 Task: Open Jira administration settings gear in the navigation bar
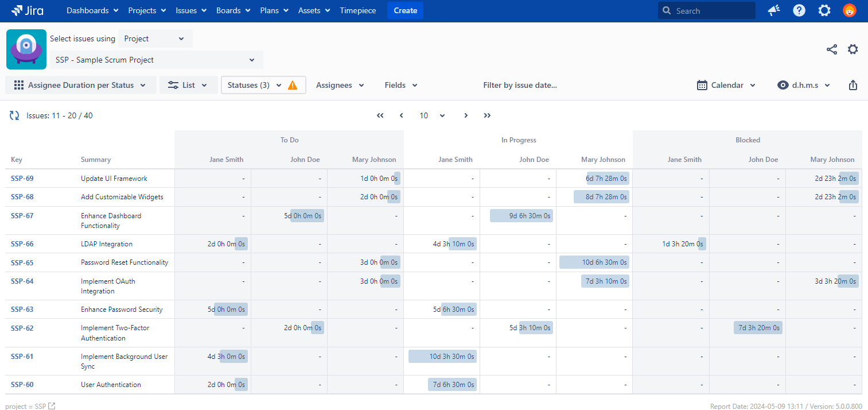tap(824, 10)
